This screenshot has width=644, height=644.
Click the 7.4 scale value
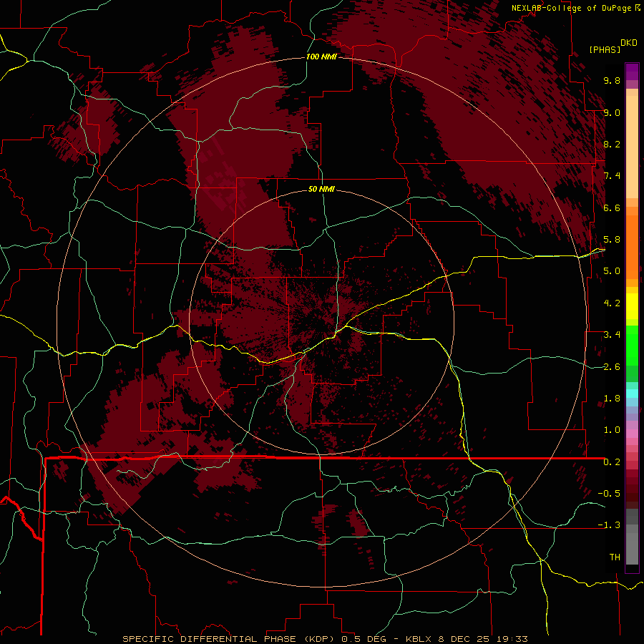(612, 176)
